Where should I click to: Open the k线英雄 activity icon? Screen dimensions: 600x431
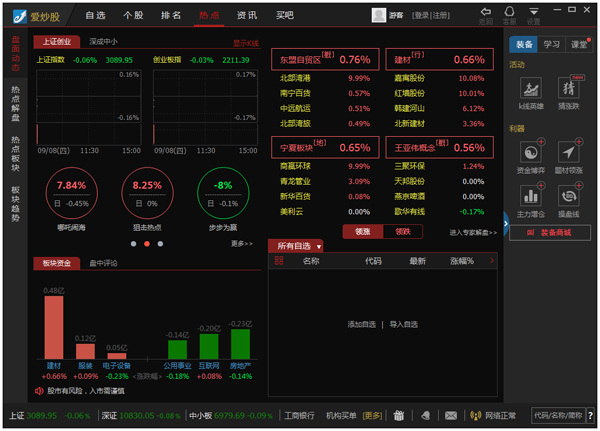click(531, 88)
